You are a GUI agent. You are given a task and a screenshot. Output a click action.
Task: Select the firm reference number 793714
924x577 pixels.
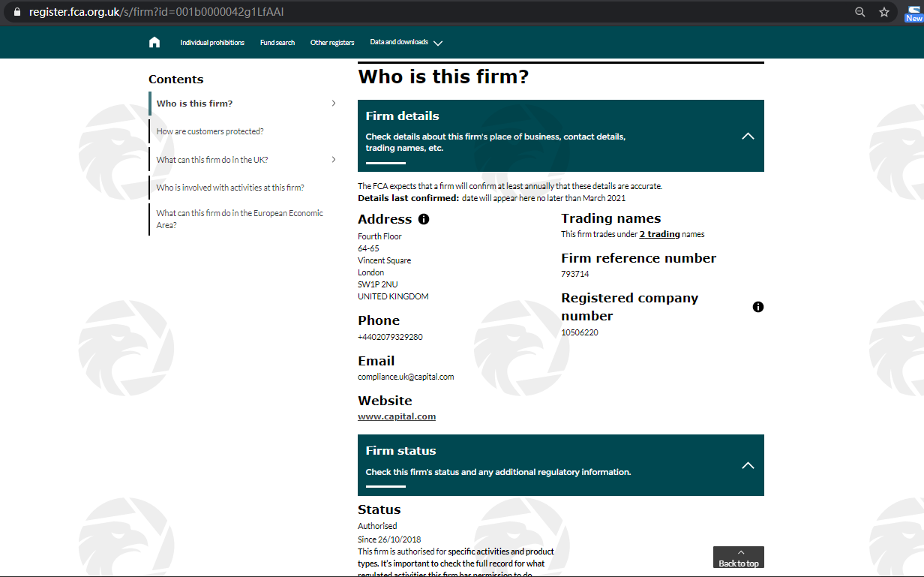point(575,274)
